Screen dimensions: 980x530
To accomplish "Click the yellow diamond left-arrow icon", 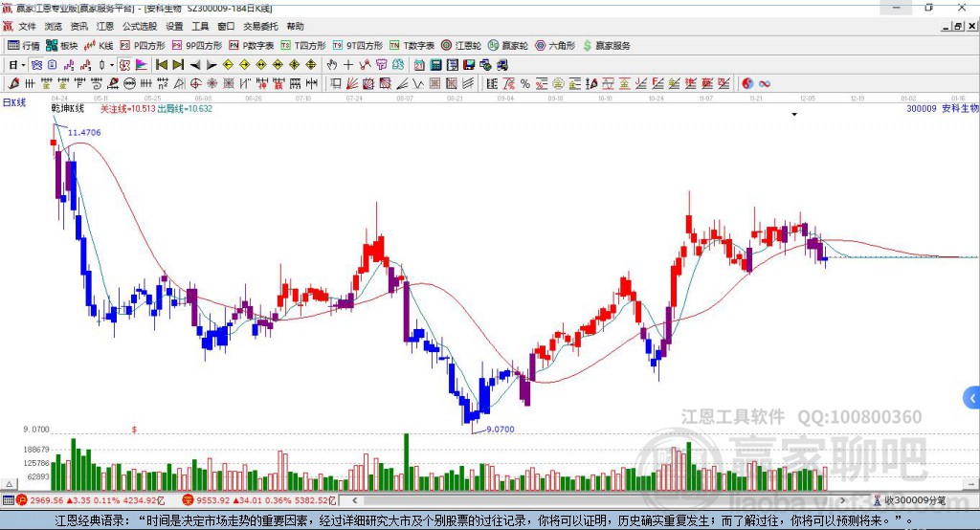I will coord(228,65).
